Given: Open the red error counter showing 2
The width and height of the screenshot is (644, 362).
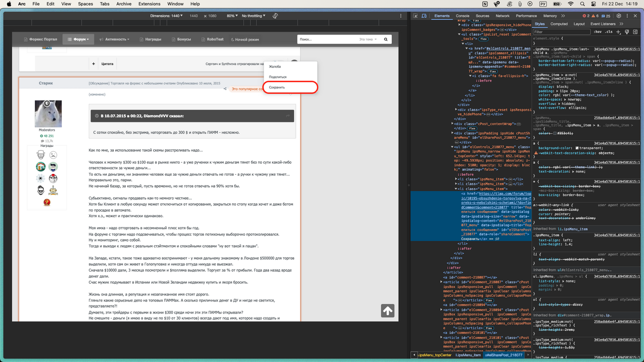Looking at the screenshot, I should point(586,16).
